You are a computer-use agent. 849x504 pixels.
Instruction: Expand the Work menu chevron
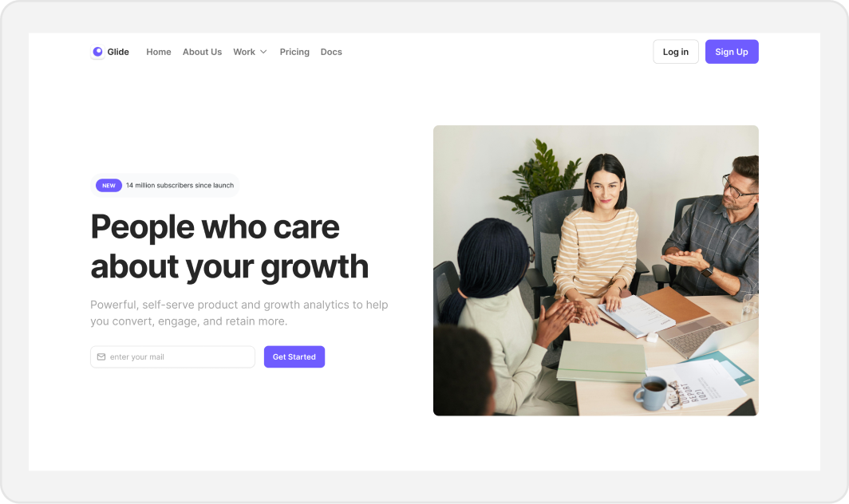[263, 52]
